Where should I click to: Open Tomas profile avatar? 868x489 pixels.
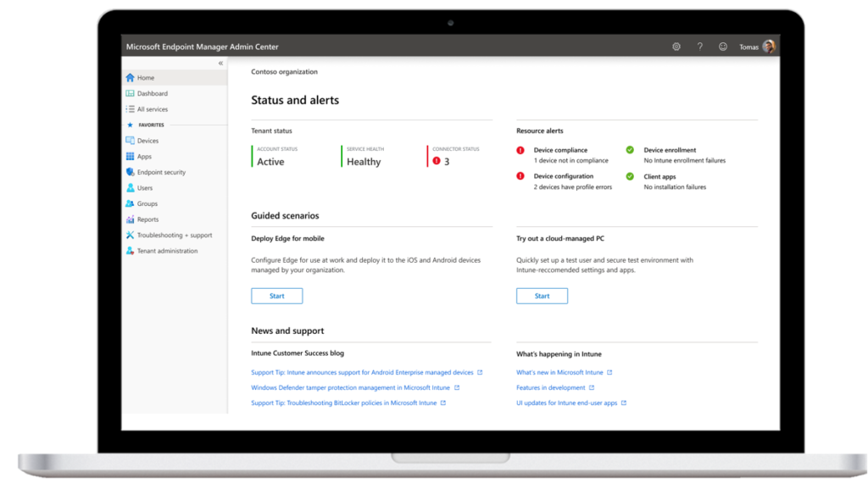[x=769, y=47]
